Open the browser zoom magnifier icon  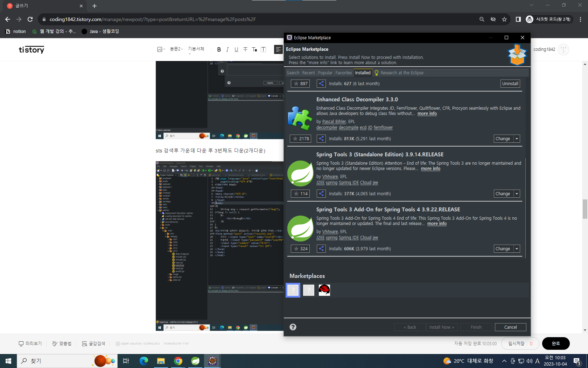(x=482, y=19)
